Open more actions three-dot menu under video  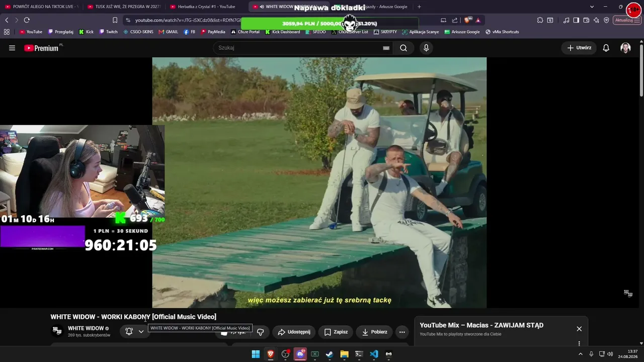pos(401,332)
